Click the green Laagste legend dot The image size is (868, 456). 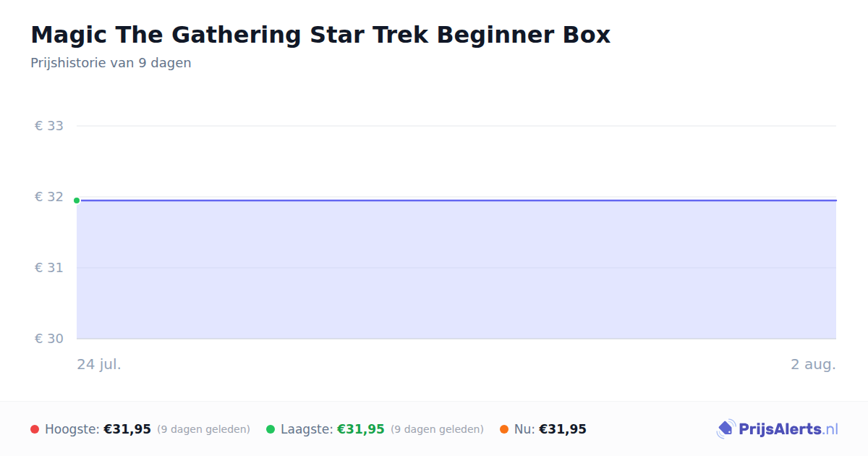[x=271, y=429]
